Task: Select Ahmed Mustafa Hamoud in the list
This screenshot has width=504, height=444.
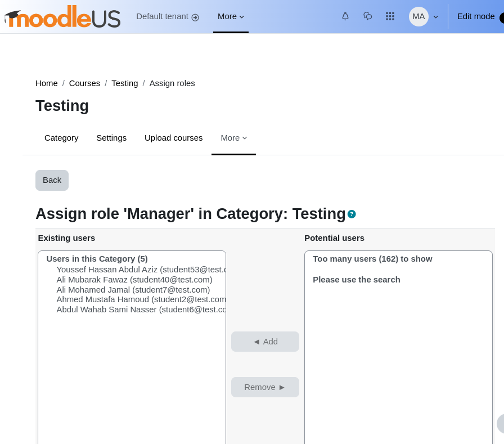Action: pyautogui.click(x=141, y=299)
